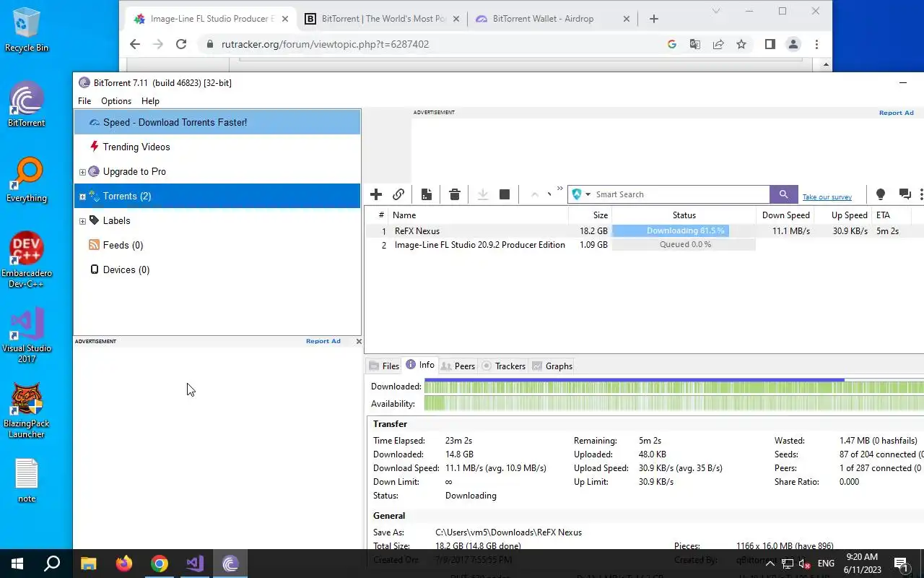Click Report Ad link in top advertisement

click(897, 113)
